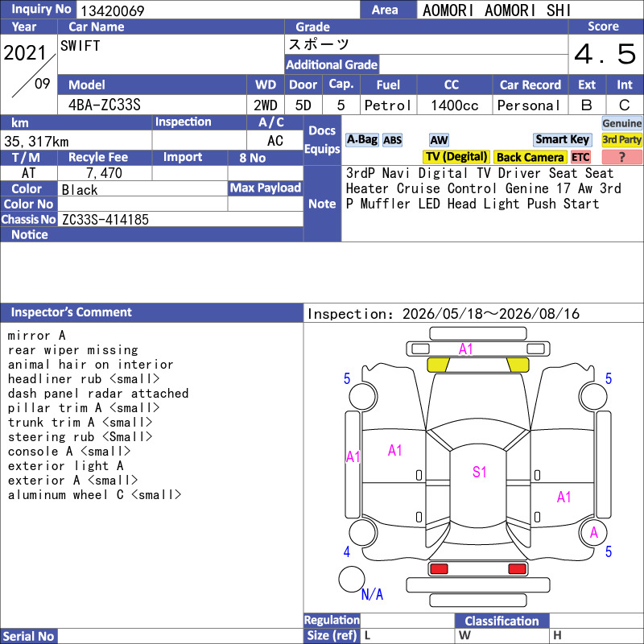Click the Docs Equips header cell
The image size is (644, 644).
pos(322,139)
